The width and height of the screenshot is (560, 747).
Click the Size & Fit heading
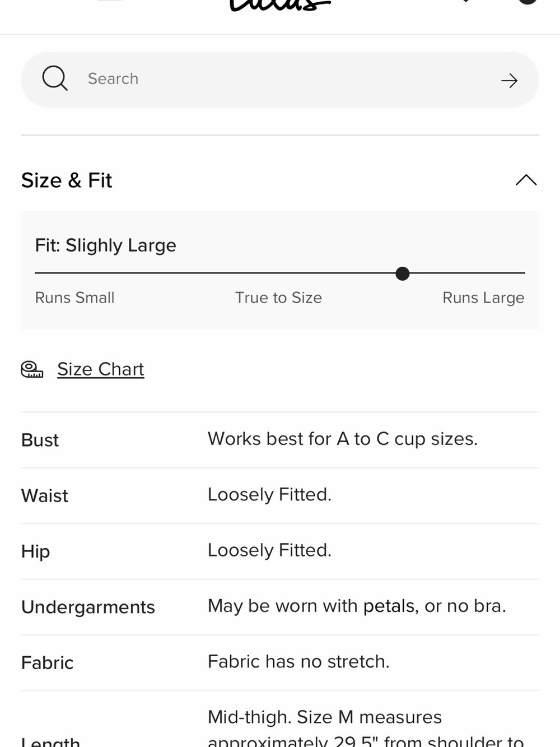(x=67, y=180)
